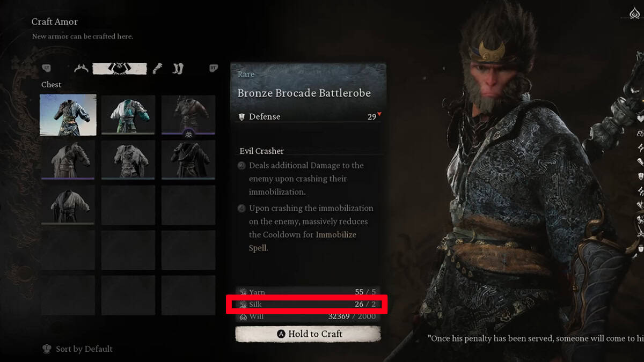Select the Chest armor category tab
This screenshot has height=362, width=644.
click(x=120, y=69)
